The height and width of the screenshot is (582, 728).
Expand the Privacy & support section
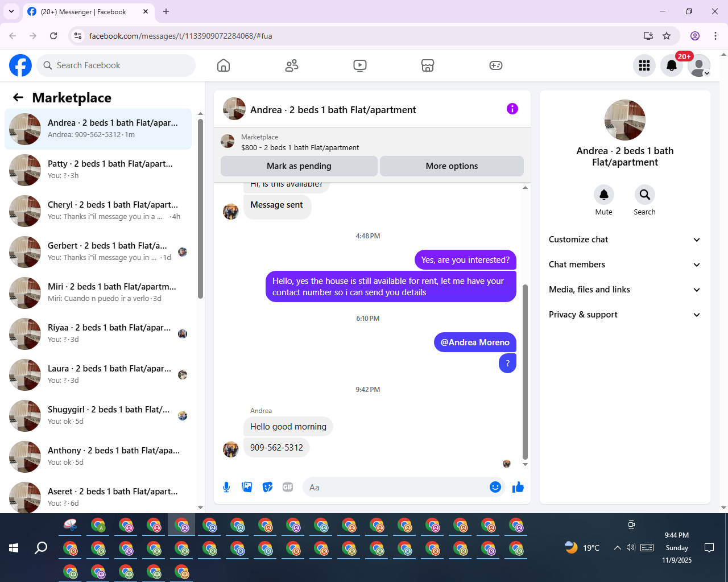coord(624,315)
